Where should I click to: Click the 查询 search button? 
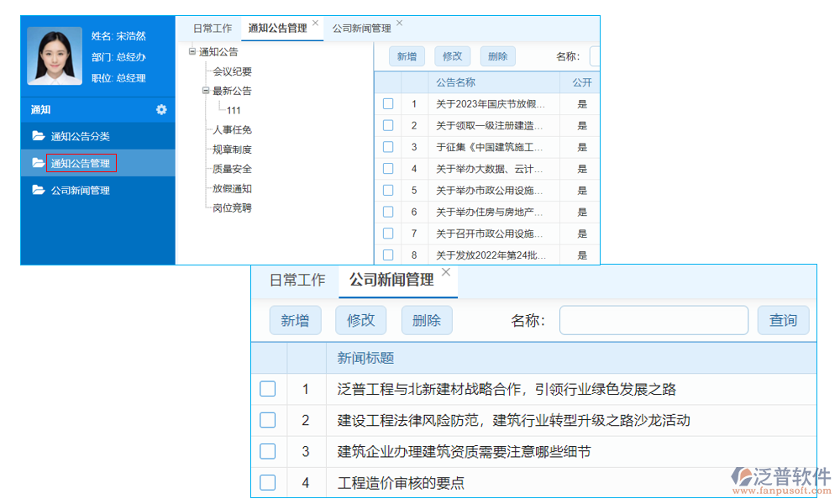[x=783, y=320]
